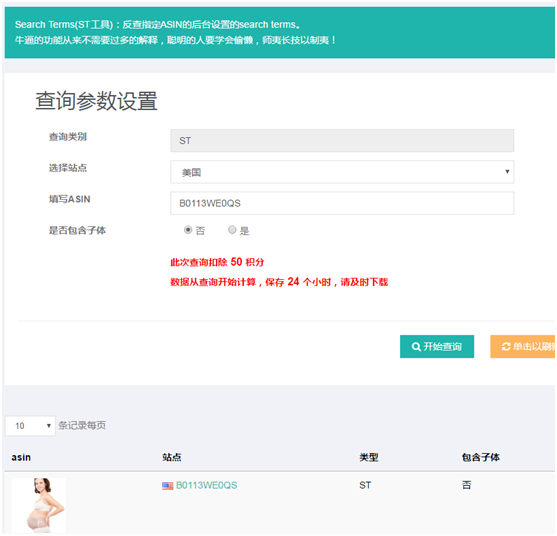Screen dimensions: 557x536
Task: Click the disabled 查询类别 field showing ST
Action: [x=342, y=141]
